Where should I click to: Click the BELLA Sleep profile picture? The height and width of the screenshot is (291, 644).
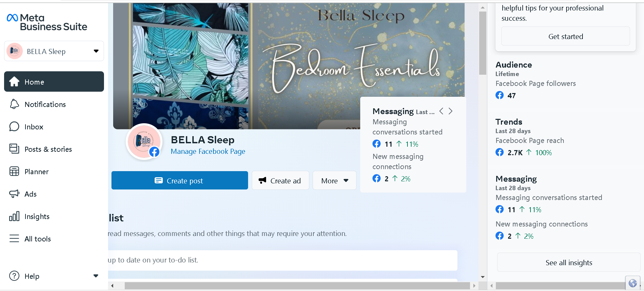(x=144, y=141)
